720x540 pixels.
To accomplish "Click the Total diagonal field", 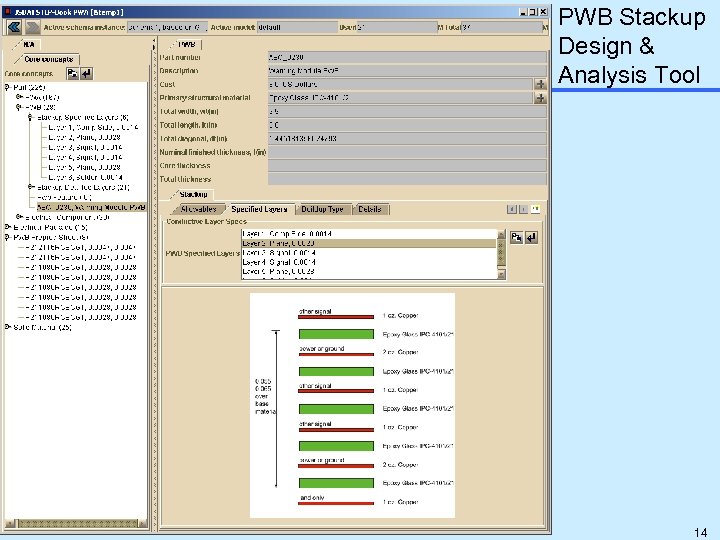I will coord(407,138).
